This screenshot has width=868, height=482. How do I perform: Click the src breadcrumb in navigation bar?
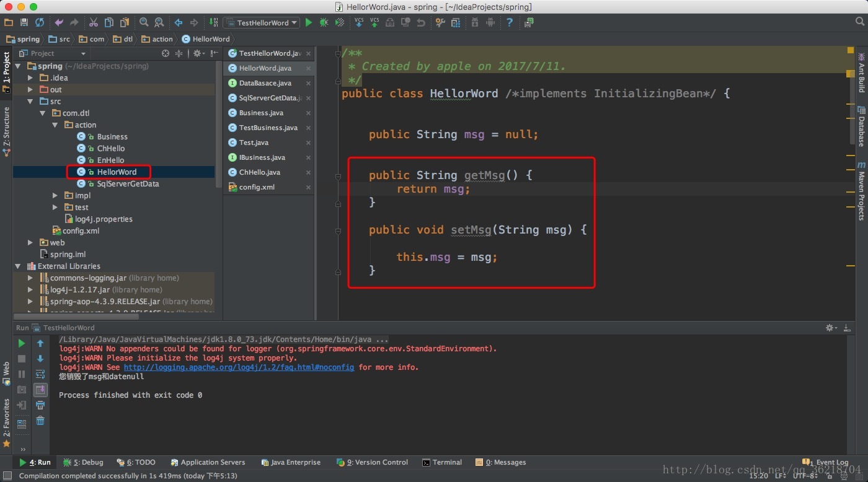(60, 39)
